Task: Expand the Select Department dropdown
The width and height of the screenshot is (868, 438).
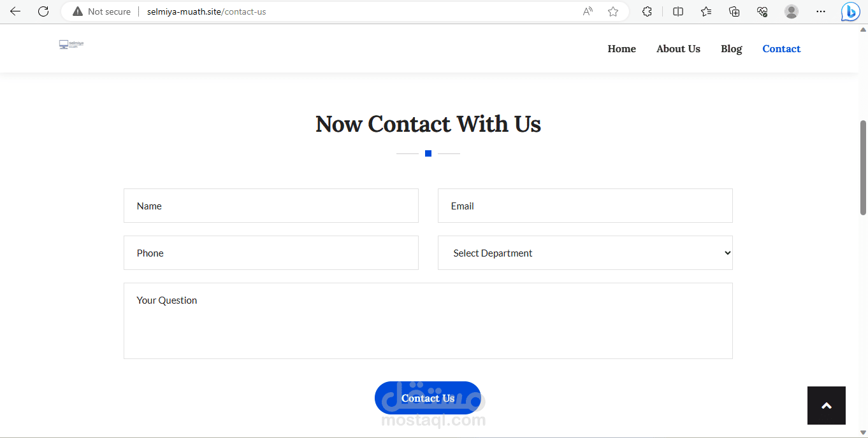Action: (585, 253)
